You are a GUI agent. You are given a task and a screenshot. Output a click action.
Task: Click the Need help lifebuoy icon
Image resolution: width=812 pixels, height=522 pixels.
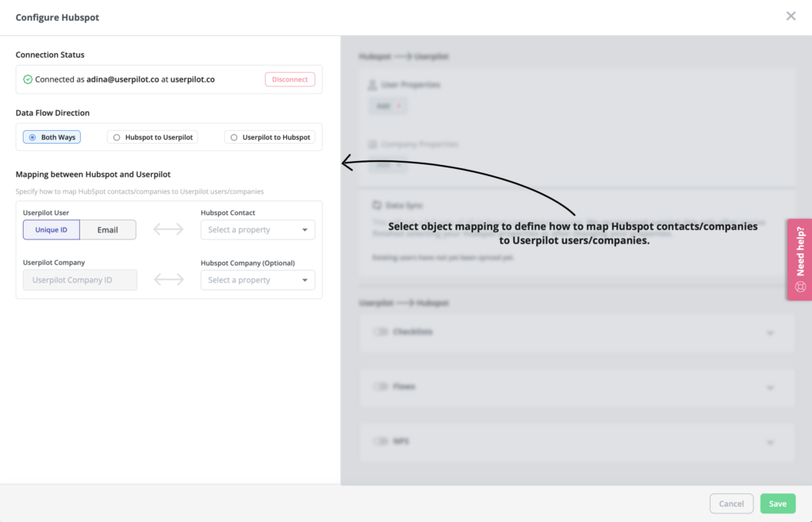click(800, 287)
